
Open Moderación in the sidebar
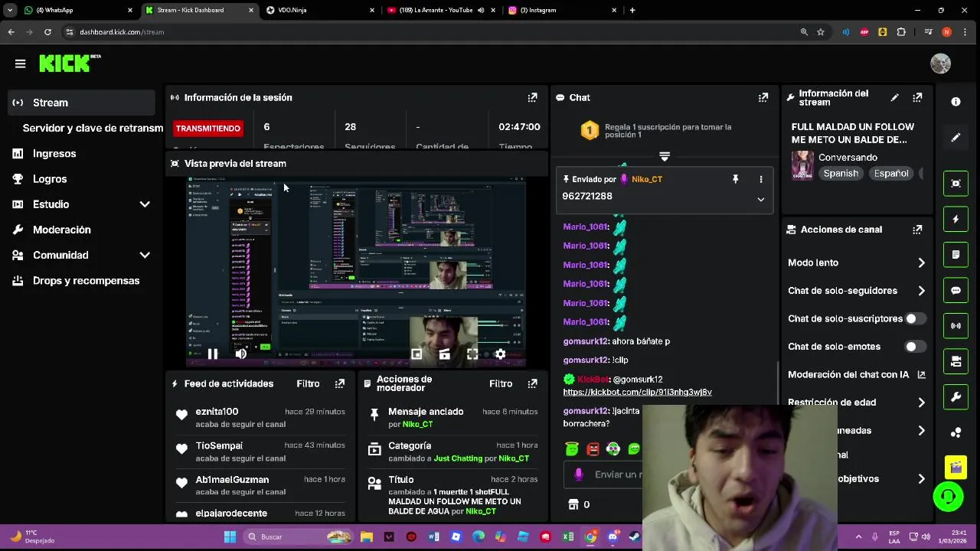point(81,230)
